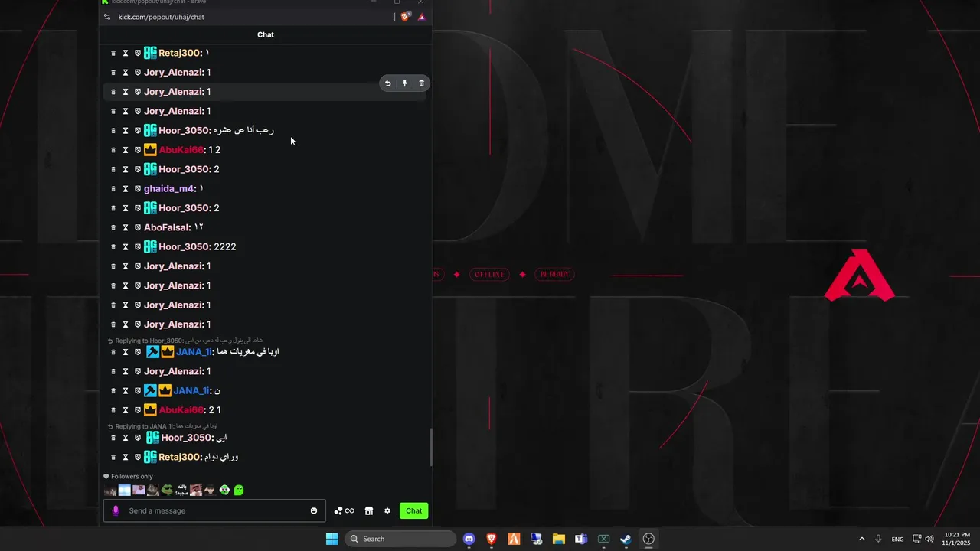Open the Windows Start menu
The width and height of the screenshot is (980, 551).
(x=332, y=539)
